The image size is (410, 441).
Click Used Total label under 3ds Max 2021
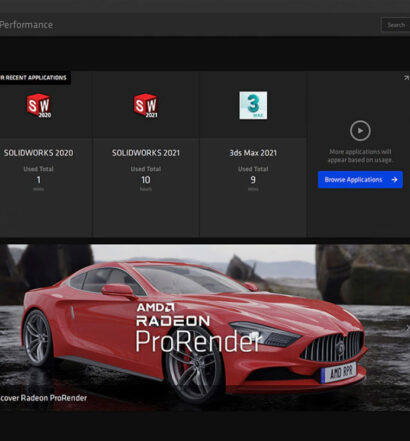pyautogui.click(x=253, y=169)
